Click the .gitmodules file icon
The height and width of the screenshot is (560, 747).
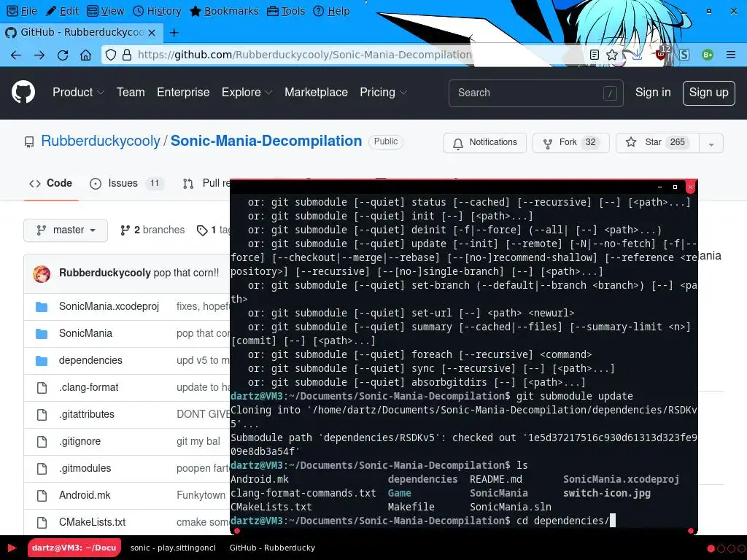[x=42, y=469]
